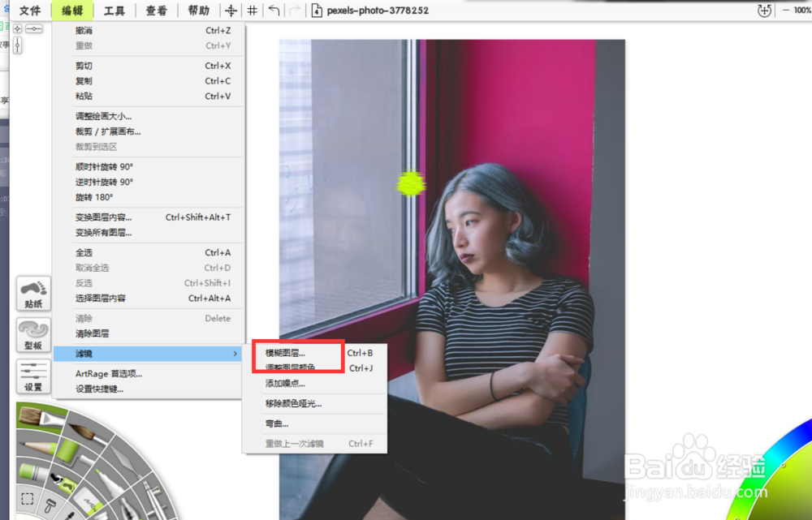812x520 pixels.
Task: Open the 帮助 menu
Action: pyautogui.click(x=198, y=11)
